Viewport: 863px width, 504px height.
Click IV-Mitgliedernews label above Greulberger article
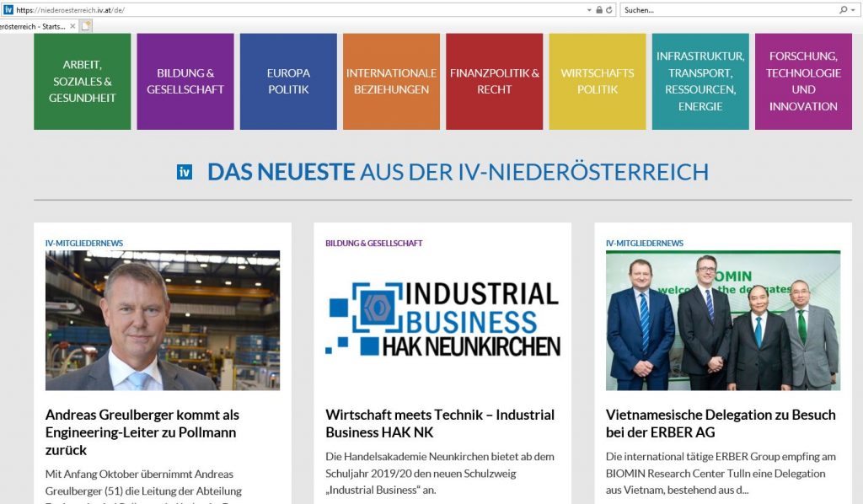pyautogui.click(x=84, y=244)
